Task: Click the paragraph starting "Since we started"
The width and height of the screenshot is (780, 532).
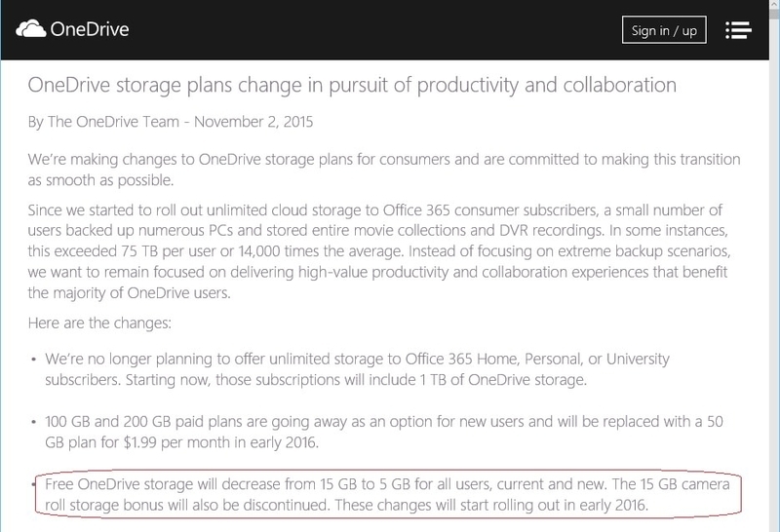Action: [x=379, y=251]
